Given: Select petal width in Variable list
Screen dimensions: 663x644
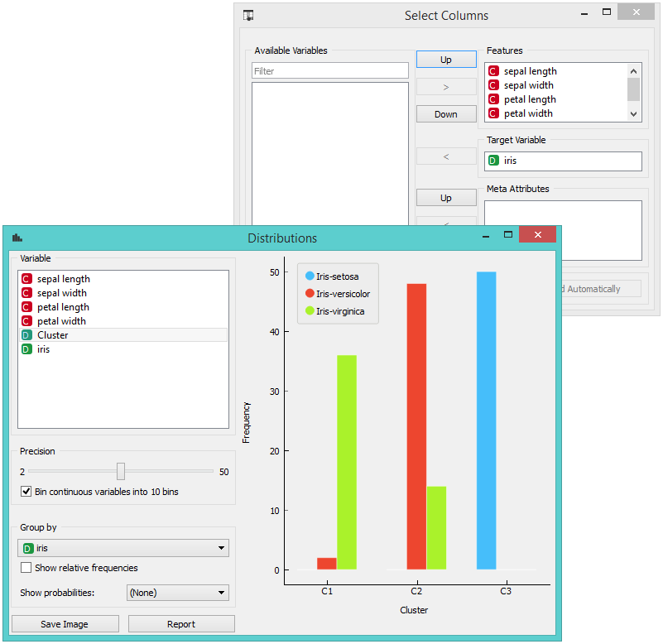Looking at the screenshot, I should tap(61, 321).
